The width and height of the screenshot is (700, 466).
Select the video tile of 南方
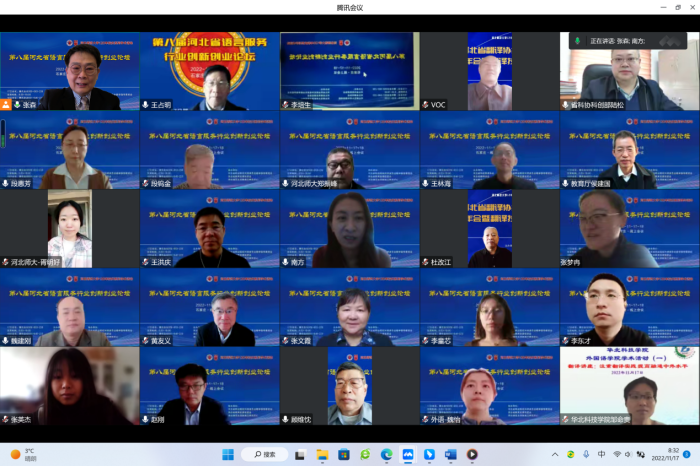coord(349,229)
